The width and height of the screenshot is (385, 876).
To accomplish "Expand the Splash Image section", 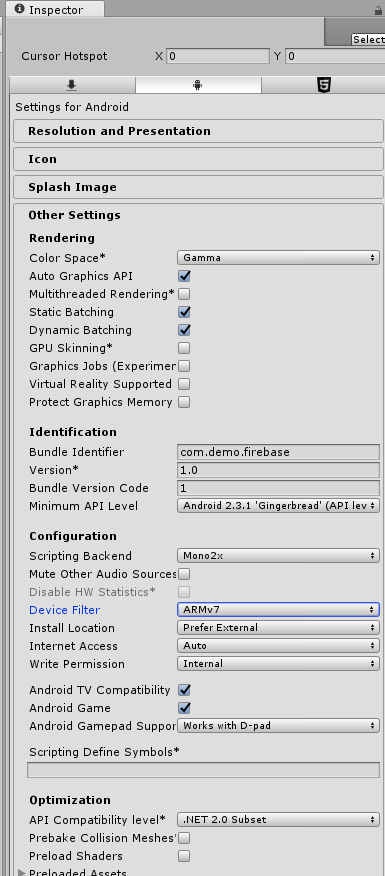I will [198, 187].
